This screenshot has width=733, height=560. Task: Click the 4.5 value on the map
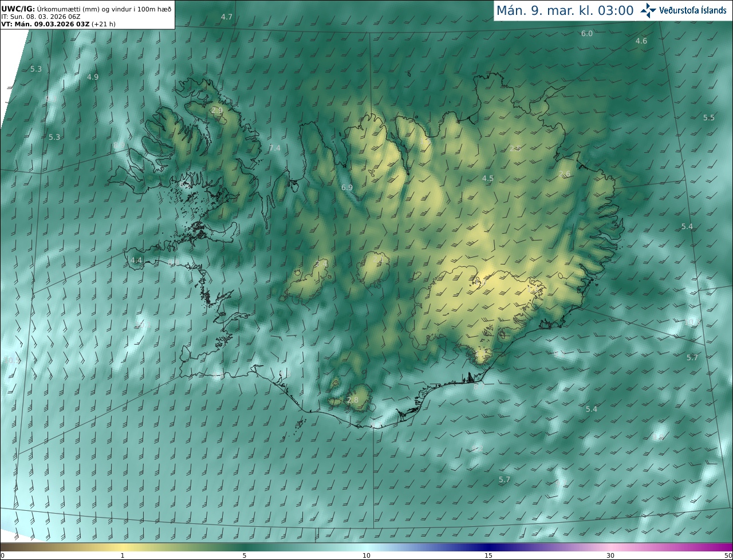coord(488,179)
